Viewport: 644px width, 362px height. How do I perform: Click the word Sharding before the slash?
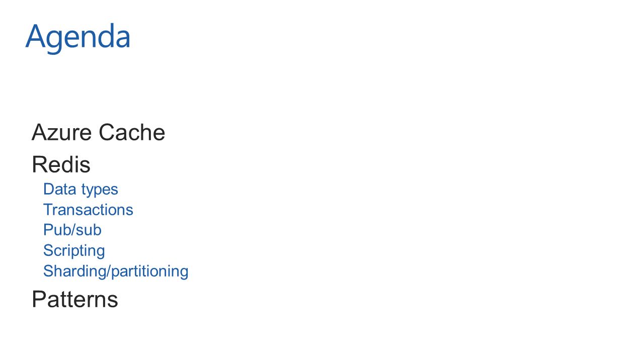tap(74, 271)
